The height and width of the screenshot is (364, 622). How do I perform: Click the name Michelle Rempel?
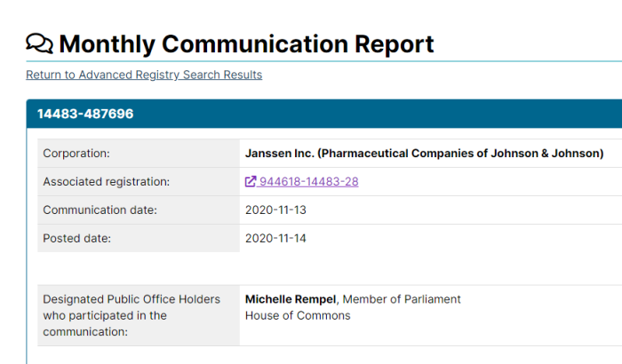pos(291,299)
